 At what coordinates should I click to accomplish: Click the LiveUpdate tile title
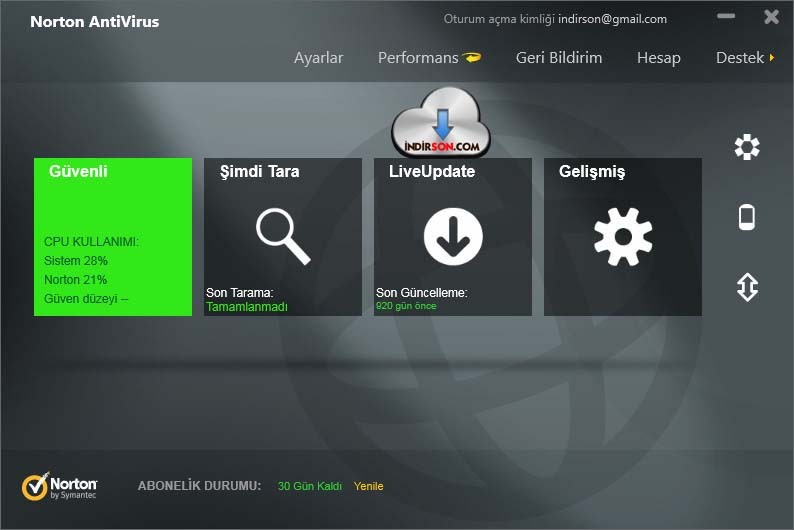[432, 171]
